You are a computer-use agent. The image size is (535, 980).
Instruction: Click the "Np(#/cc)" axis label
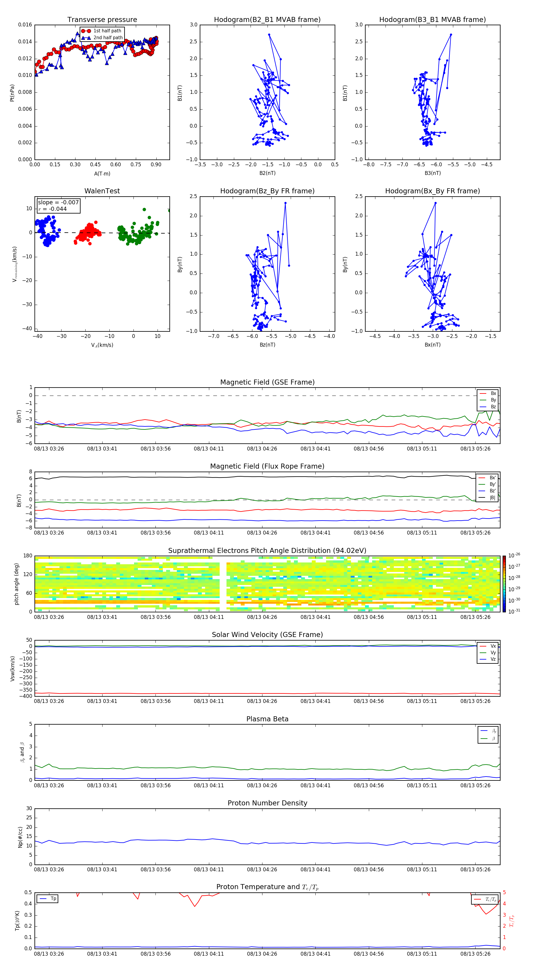(x=20, y=837)
